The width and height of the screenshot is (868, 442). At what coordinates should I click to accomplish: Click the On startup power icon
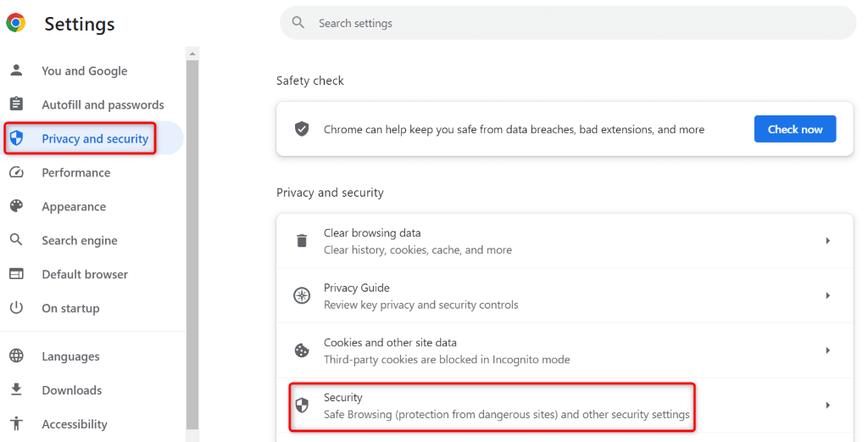pos(16,308)
